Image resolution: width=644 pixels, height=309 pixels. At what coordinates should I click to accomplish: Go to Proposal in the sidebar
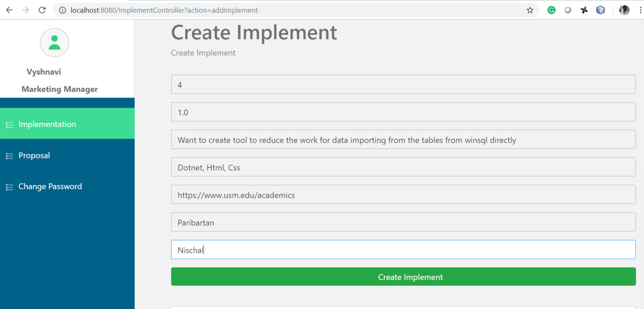coord(34,156)
